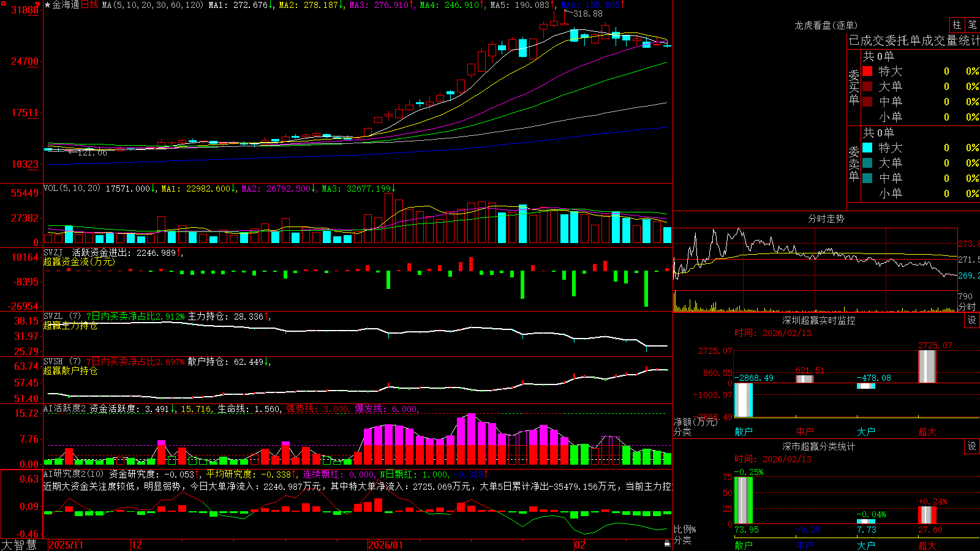Jump to the 2025/11 date marker
The height and width of the screenshot is (551, 980).
[66, 545]
